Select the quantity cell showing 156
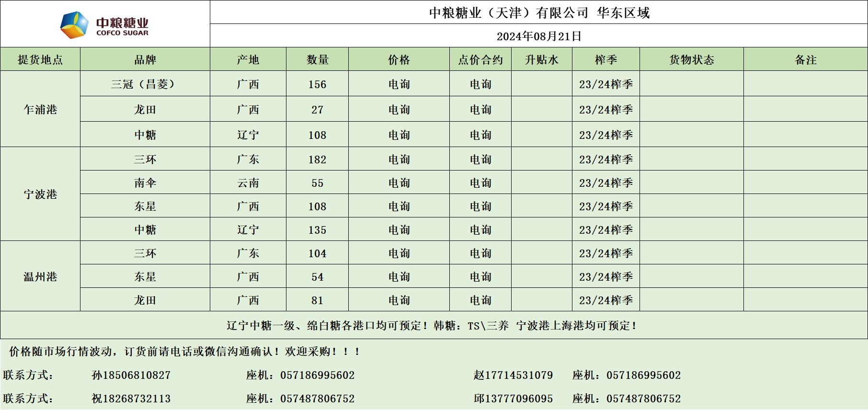 pyautogui.click(x=317, y=84)
